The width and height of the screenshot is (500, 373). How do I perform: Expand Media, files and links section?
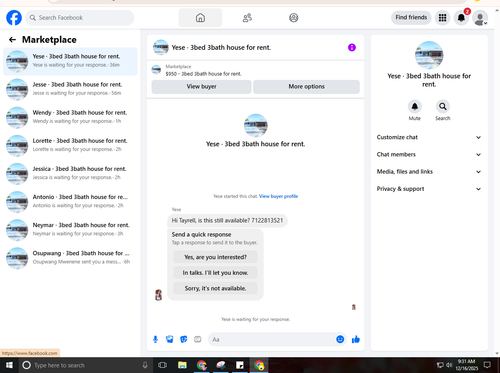tap(429, 172)
